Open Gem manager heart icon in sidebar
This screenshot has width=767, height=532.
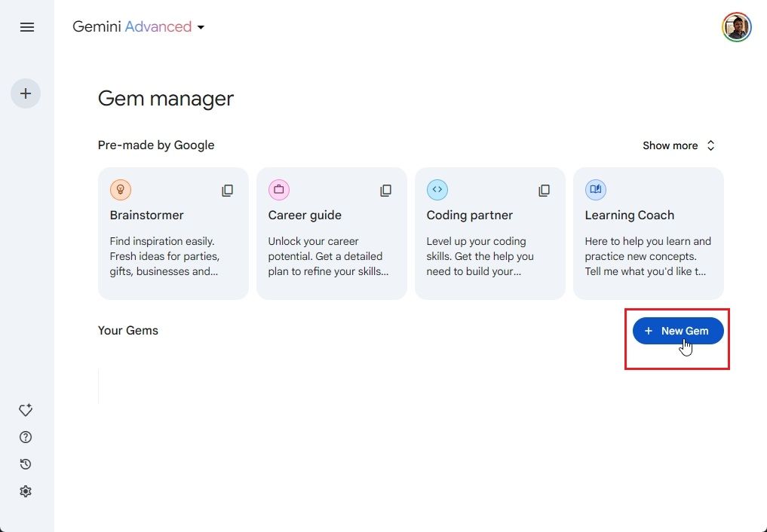[x=26, y=410]
